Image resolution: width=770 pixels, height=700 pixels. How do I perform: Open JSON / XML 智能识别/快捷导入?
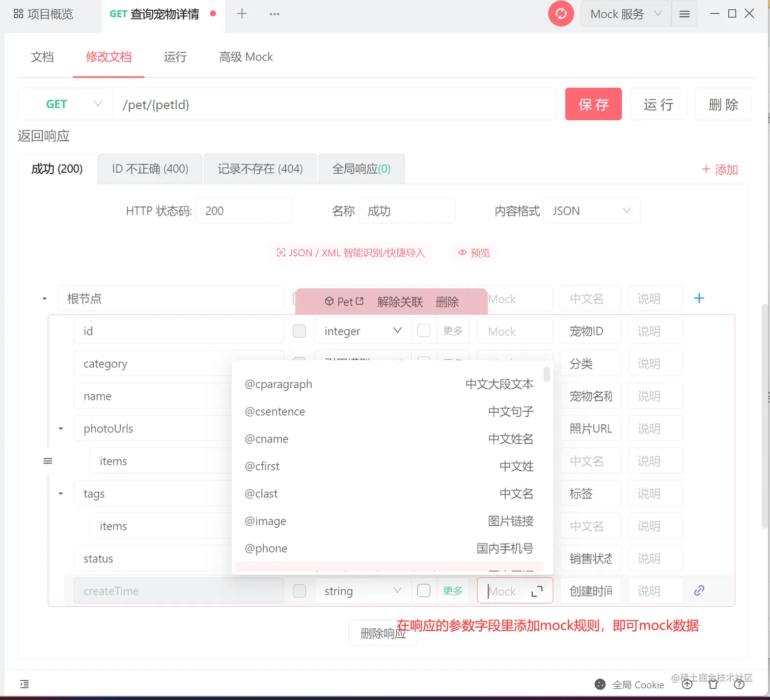coord(351,253)
